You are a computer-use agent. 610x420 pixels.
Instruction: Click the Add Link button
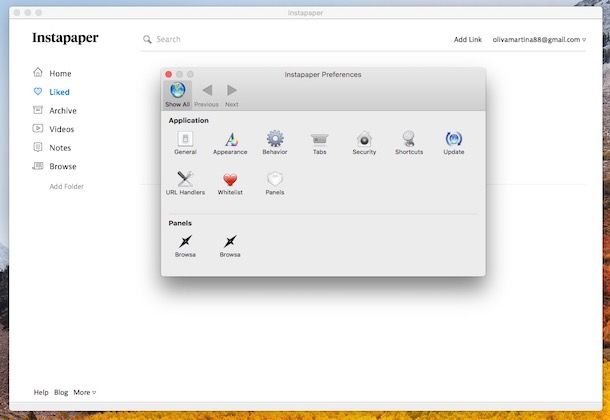[468, 39]
